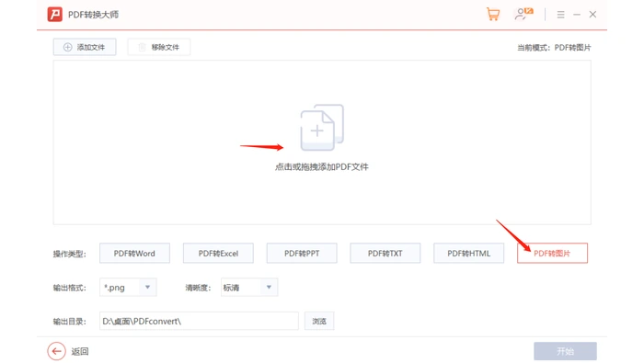
Task: Select the PDF转Word operation type
Action: click(134, 254)
